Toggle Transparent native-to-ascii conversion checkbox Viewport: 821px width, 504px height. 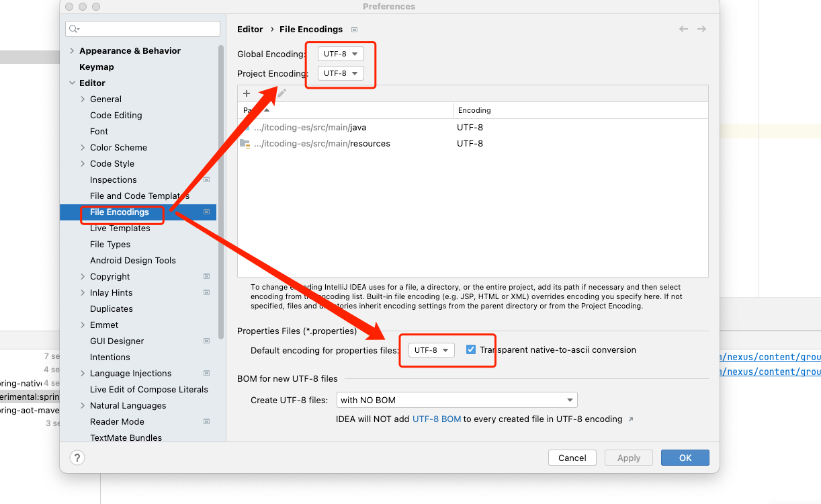coord(471,349)
